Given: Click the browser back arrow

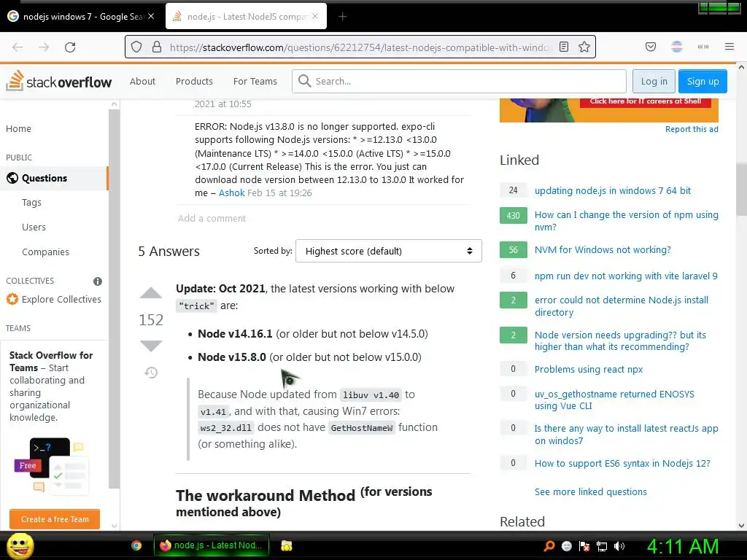Looking at the screenshot, I should click(x=18, y=47).
